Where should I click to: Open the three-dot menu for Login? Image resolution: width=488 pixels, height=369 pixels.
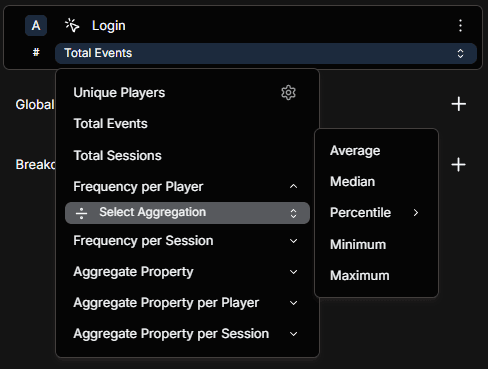pyautogui.click(x=460, y=26)
